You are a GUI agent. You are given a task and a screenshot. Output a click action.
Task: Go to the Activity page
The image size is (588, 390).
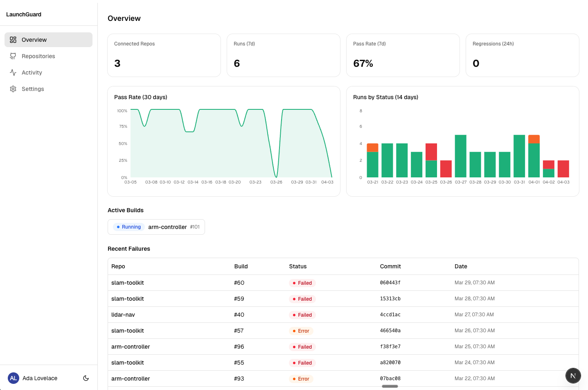coord(32,73)
